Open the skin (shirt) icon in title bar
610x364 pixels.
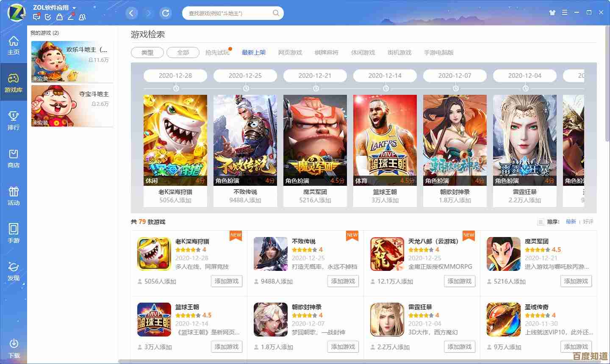pyautogui.click(x=552, y=13)
